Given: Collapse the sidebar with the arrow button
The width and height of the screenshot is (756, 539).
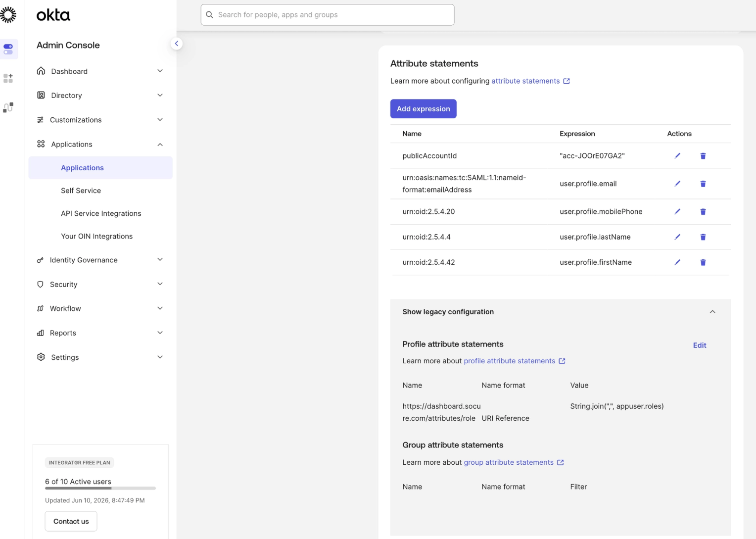Looking at the screenshot, I should click(x=177, y=44).
